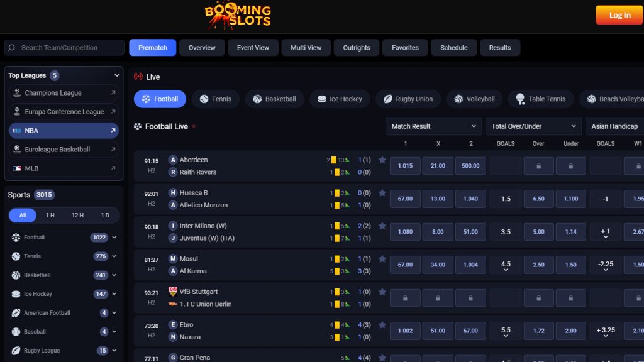Expand the Total Over/Under selector
This screenshot has height=362, width=644.
533,126
